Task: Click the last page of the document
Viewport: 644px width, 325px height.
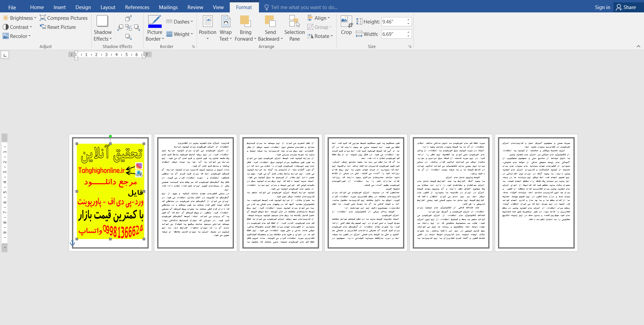Action: 536,193
